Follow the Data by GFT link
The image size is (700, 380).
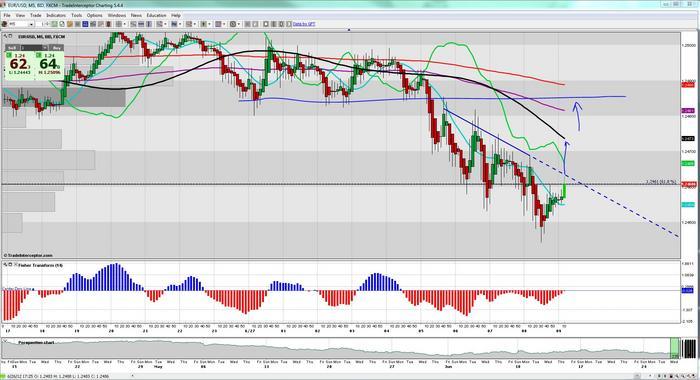click(x=304, y=24)
